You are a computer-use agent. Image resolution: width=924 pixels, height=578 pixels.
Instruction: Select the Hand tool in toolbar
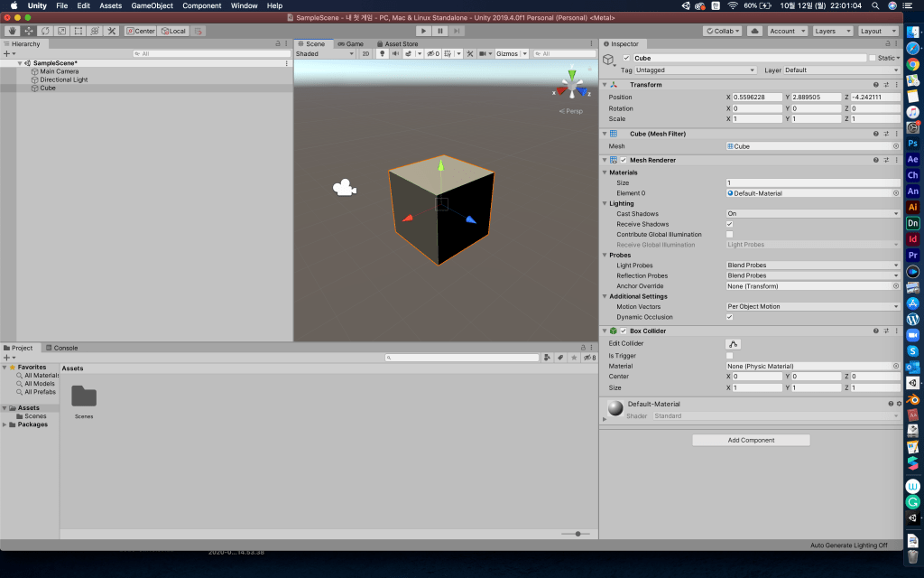(x=13, y=31)
